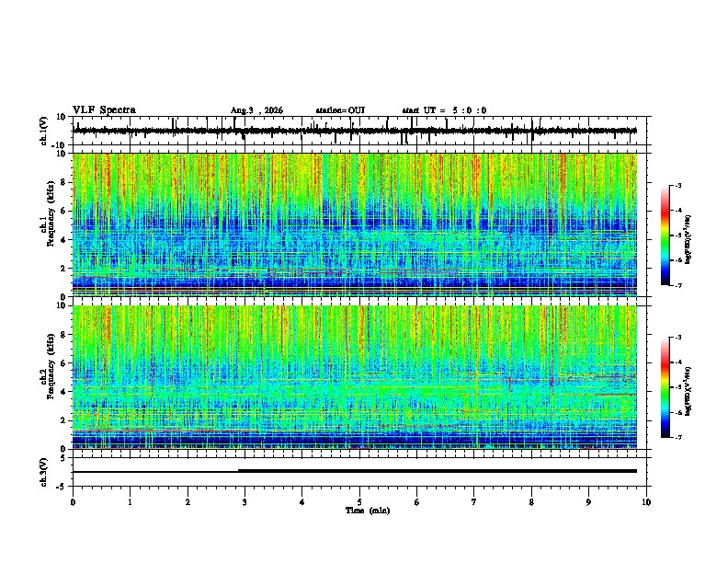Click the '8' kHz tick of ch.2 spectrogram

pyautogui.click(x=64, y=335)
